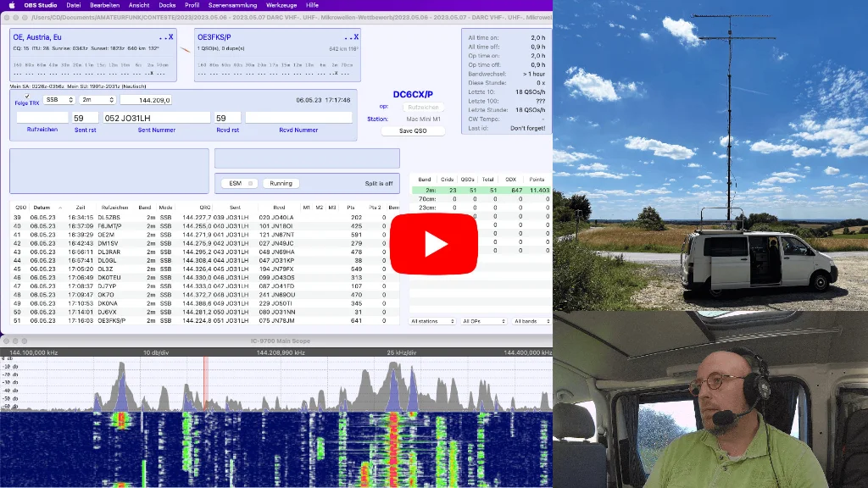The height and width of the screenshot is (488, 868).
Task: Open the All stations filter dropdown
Action: (x=432, y=321)
